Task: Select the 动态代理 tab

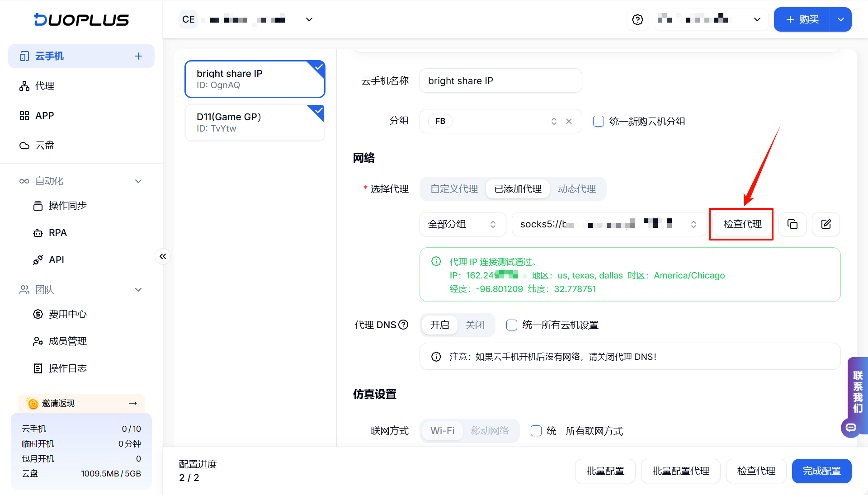Action: (576, 189)
